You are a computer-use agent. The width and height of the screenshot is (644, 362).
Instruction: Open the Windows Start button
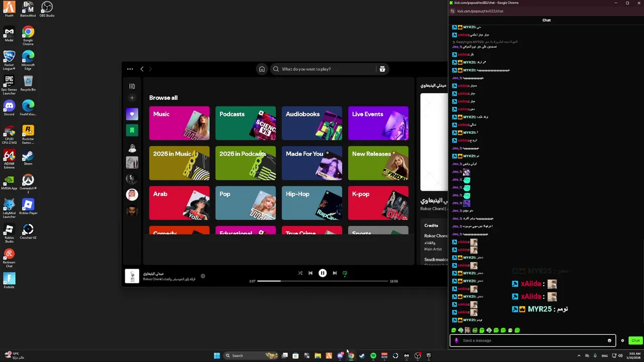(217, 355)
